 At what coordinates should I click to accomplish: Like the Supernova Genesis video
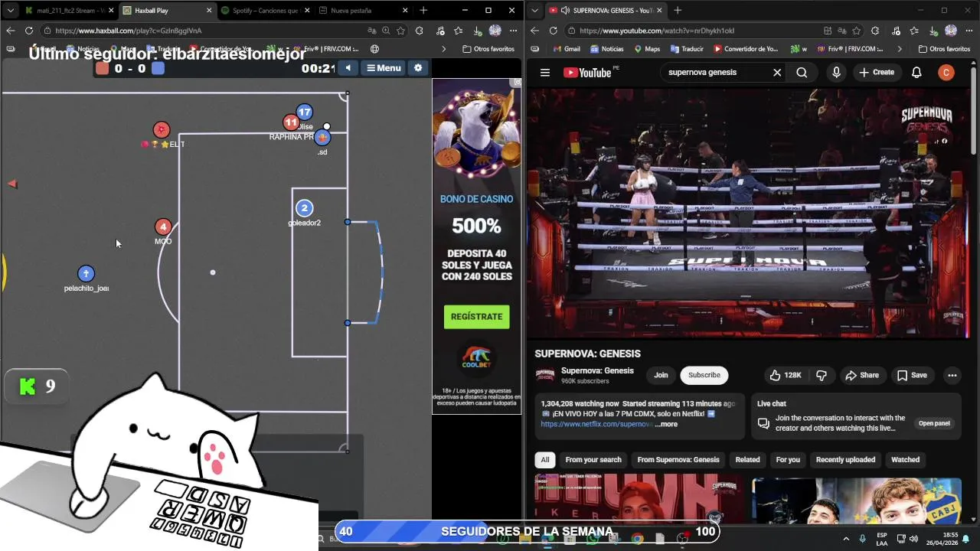pyautogui.click(x=786, y=375)
